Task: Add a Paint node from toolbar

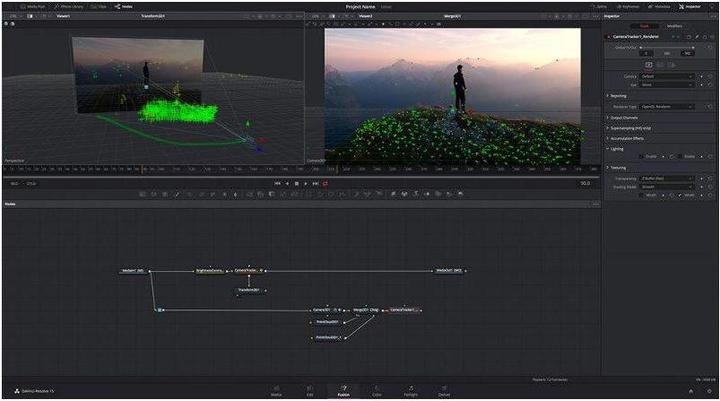Action: click(177, 194)
